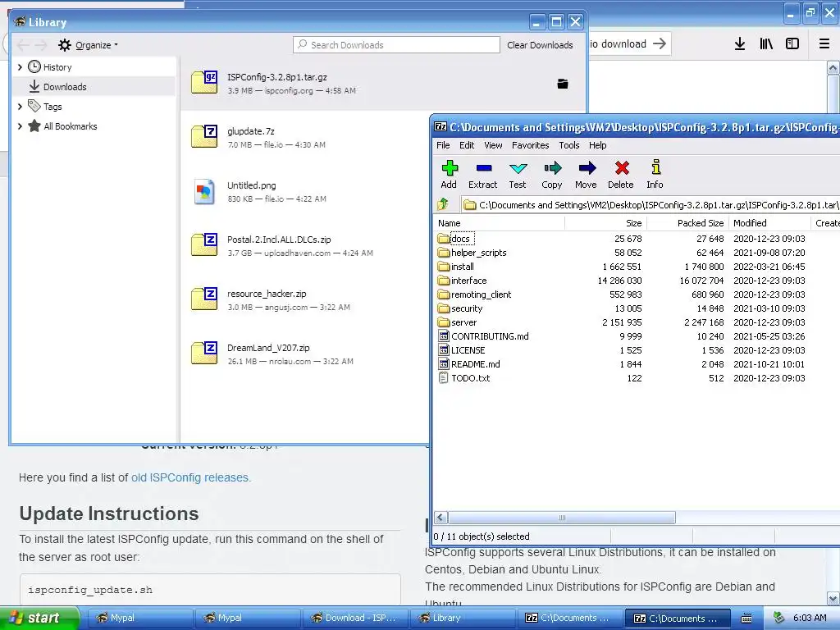Open the 7-Zip Help menu
Image resolution: width=840 pixels, height=630 pixels.
[598, 145]
